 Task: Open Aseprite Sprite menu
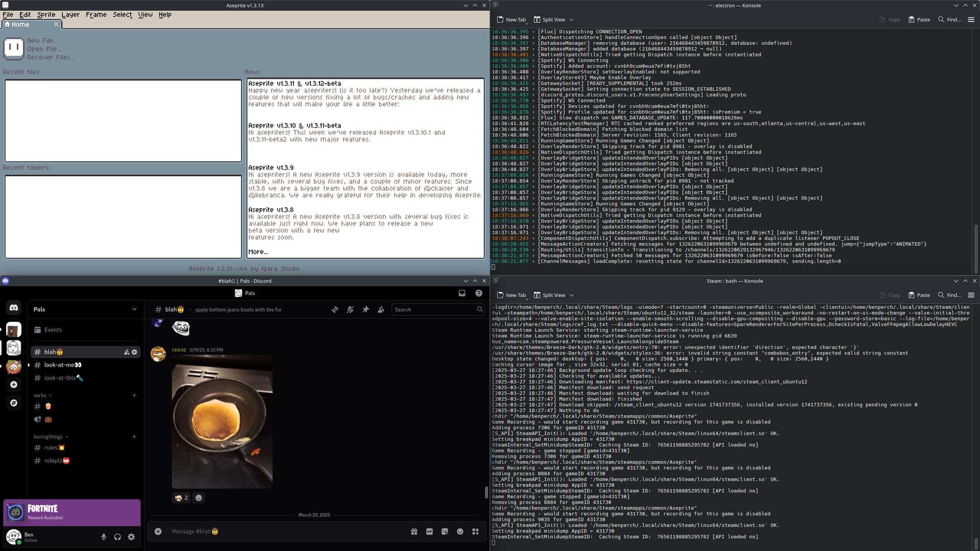click(x=46, y=15)
